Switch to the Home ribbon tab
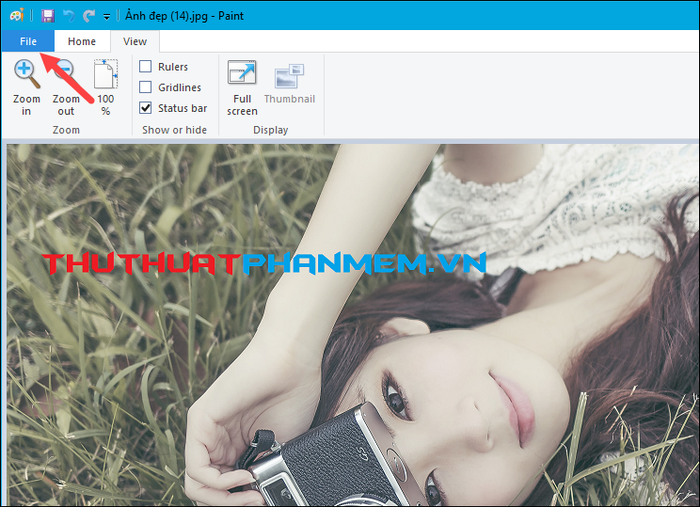The height and width of the screenshot is (507, 700). (x=81, y=41)
